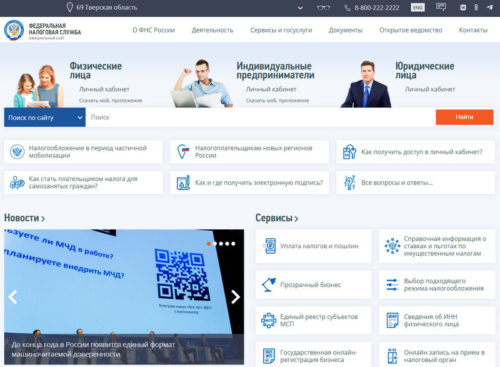Show the next news slide with right arrow
The width and height of the screenshot is (500, 367).
coord(235,297)
